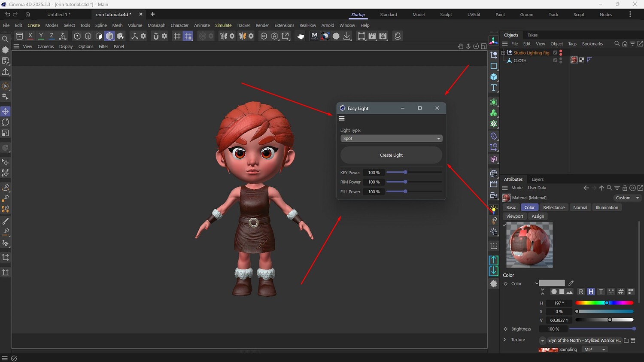Close the erin tutorial.c4d tab
The height and width of the screenshot is (362, 644).
tap(140, 15)
